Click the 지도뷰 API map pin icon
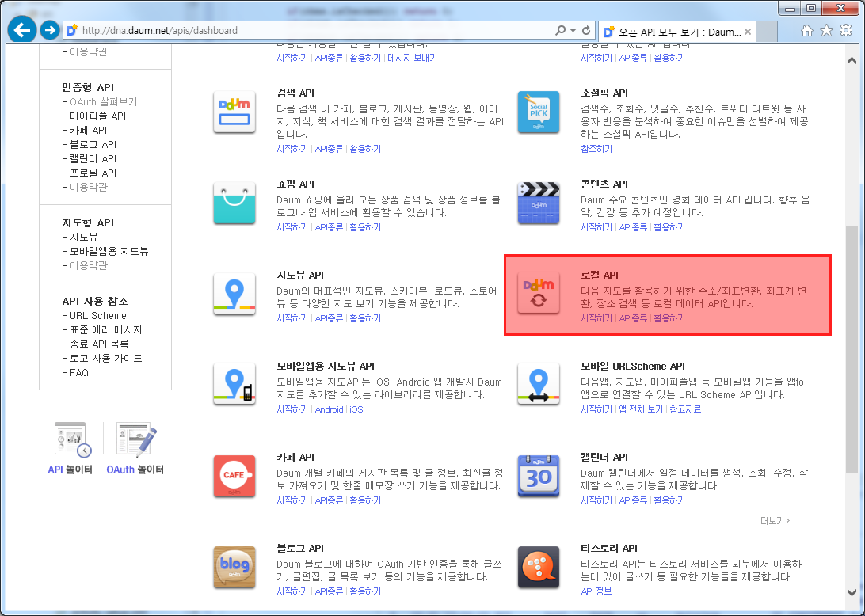The width and height of the screenshot is (865, 616). click(x=234, y=294)
